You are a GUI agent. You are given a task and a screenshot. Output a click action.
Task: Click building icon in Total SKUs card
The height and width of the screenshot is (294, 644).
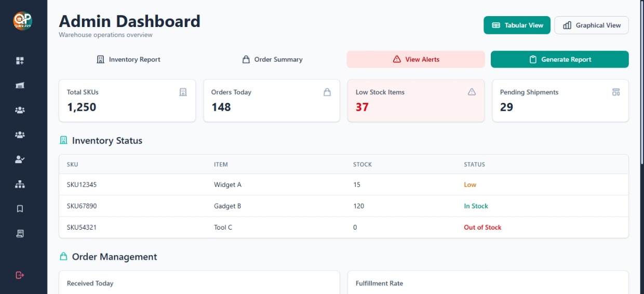(183, 92)
